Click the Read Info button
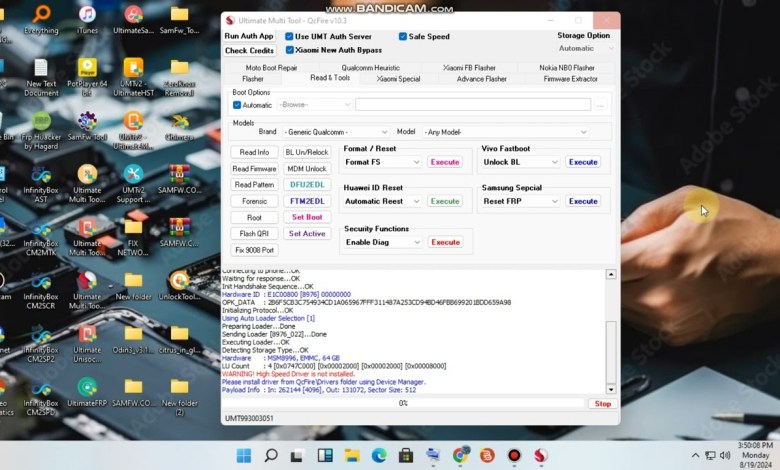This screenshot has height=470, width=780. click(254, 152)
